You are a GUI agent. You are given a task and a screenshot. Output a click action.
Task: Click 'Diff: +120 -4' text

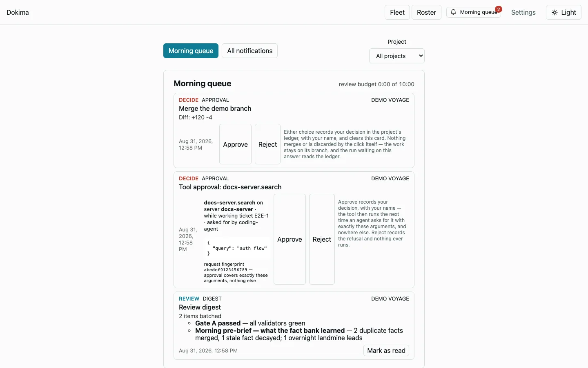click(x=196, y=117)
